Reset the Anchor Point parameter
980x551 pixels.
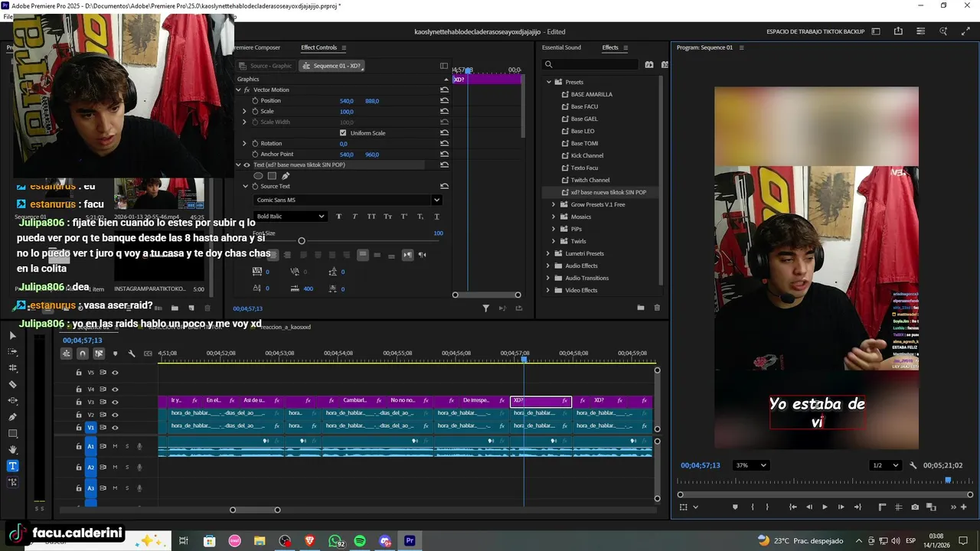pos(444,154)
